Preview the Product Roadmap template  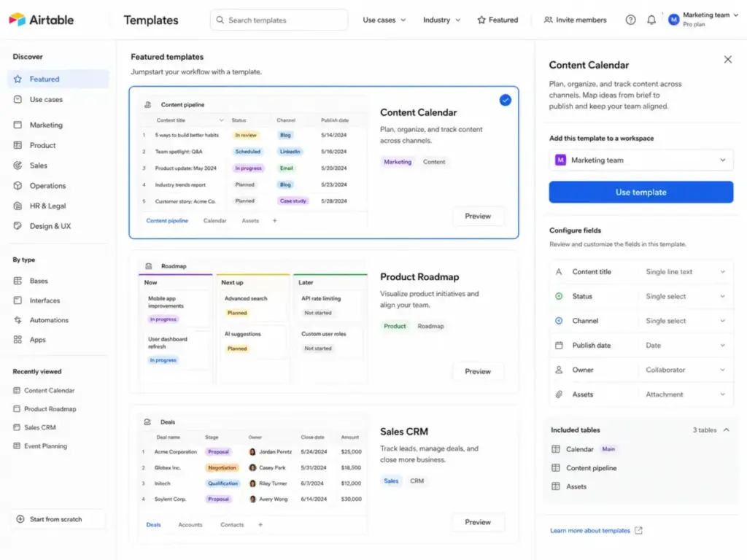click(x=477, y=371)
